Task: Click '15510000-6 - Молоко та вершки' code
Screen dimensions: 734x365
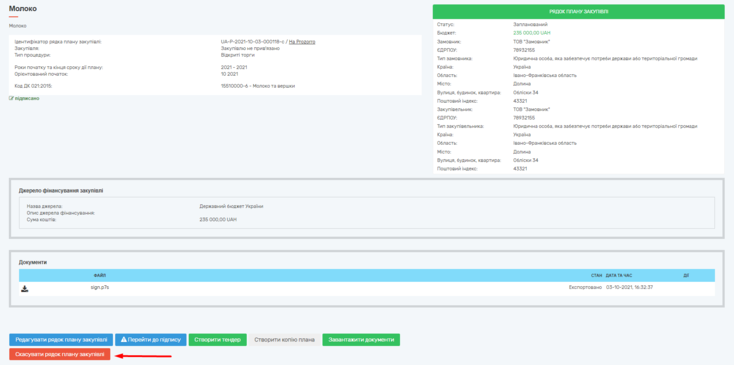Action: click(258, 86)
